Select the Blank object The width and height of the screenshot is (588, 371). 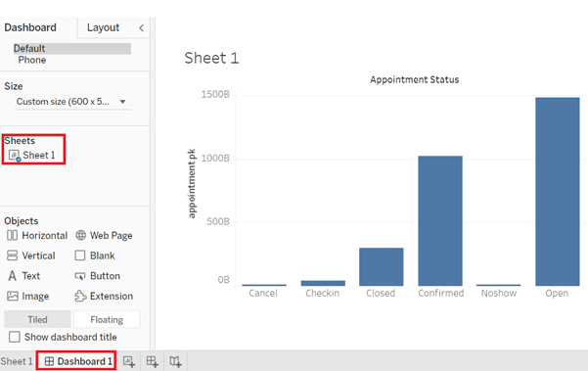(x=95, y=255)
